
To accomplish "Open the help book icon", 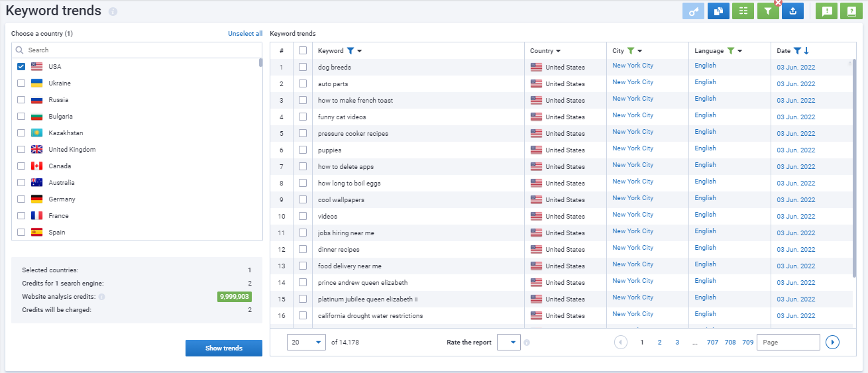I will [851, 11].
